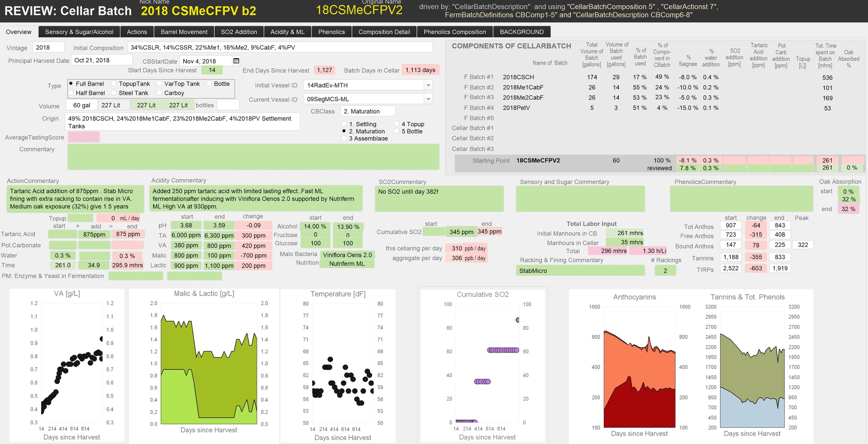This screenshot has height=444, width=868.
Task: Edit the Origin text field
Action: pos(183,122)
